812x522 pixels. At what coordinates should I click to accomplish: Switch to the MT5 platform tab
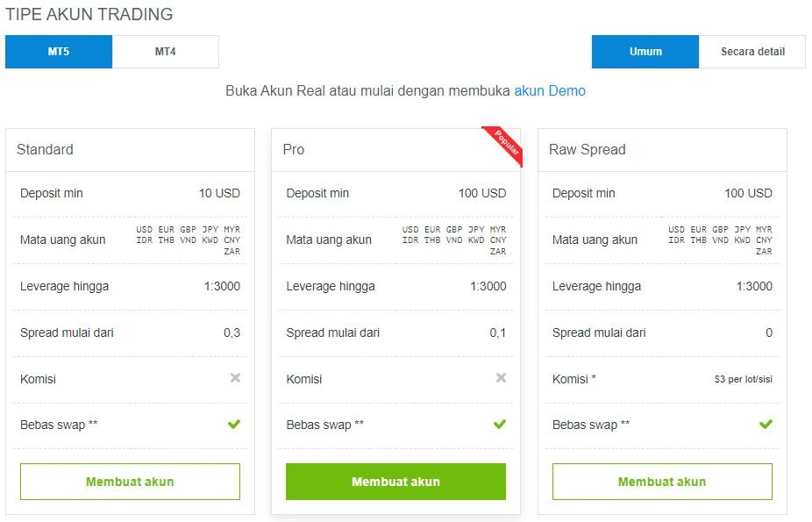pyautogui.click(x=59, y=52)
